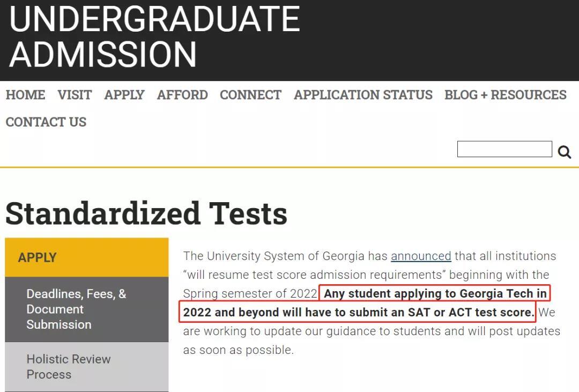The image size is (579, 392).
Task: Open the CONNECT navigation item
Action: [251, 95]
